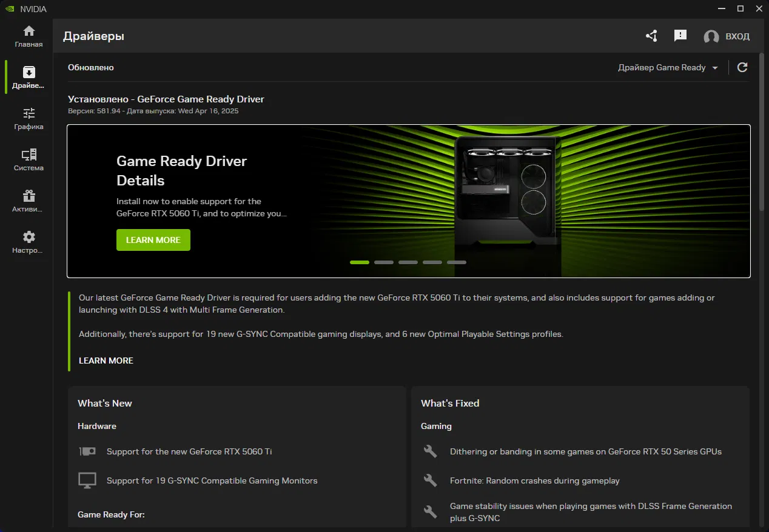Click the ВХОД sign-in button
Viewport: 769px width, 532px height.
pos(737,36)
